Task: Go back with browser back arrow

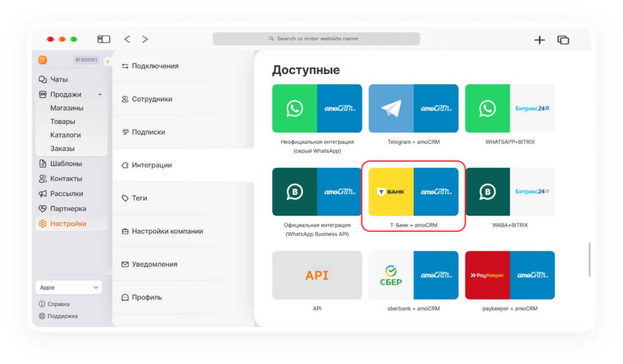Action: (x=127, y=39)
